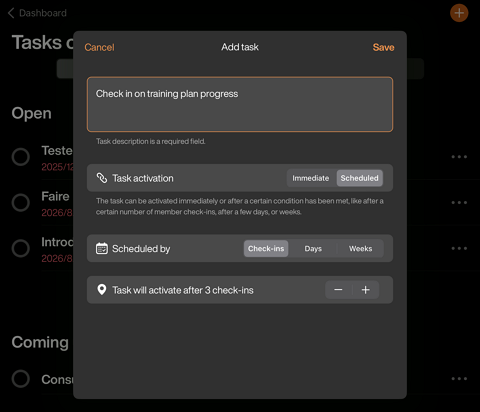Mark the Faire task as complete

click(21, 202)
